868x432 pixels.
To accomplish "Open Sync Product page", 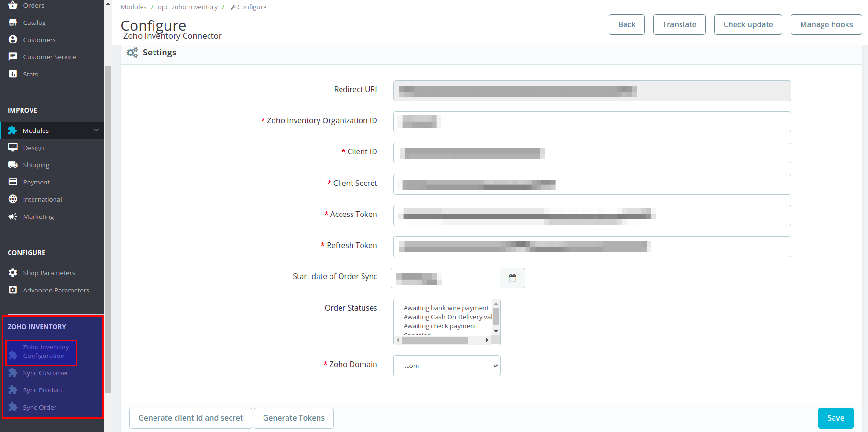I will [43, 390].
